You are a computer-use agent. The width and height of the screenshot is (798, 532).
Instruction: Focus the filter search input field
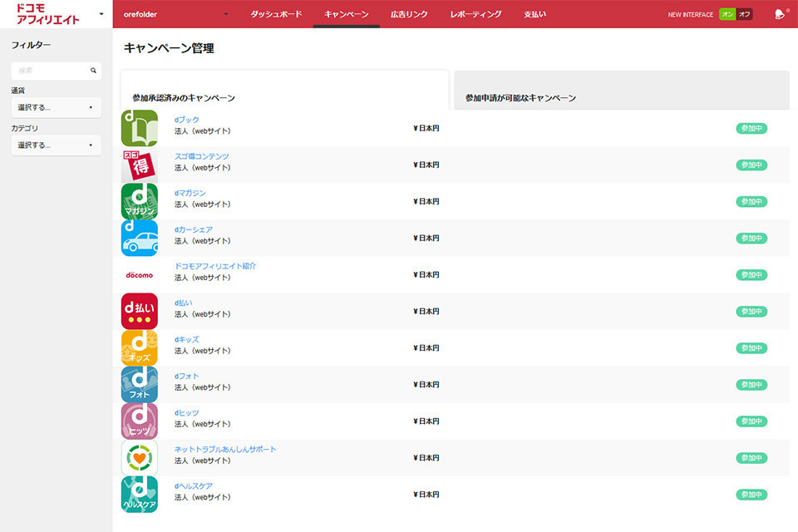point(56,71)
